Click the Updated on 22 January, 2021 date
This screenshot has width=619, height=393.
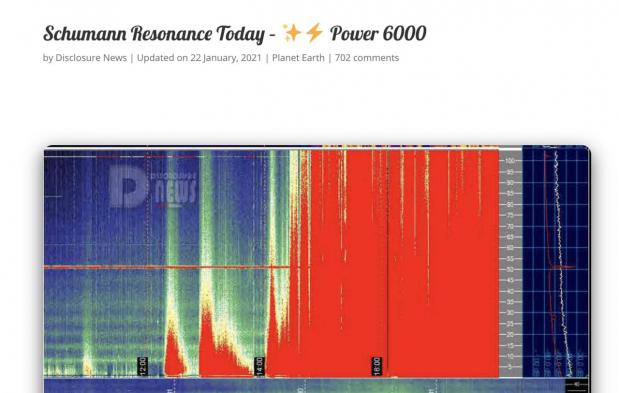click(x=199, y=58)
